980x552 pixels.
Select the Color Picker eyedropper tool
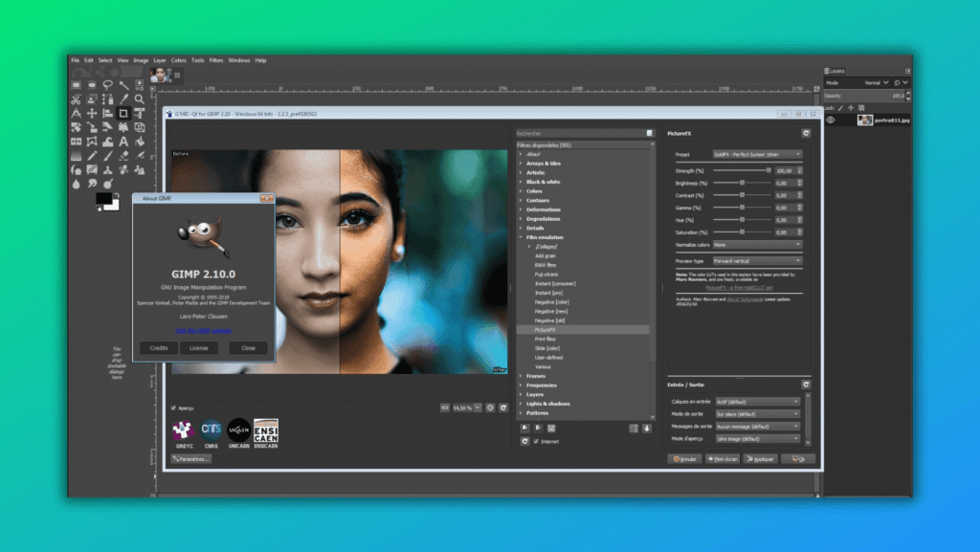(123, 99)
